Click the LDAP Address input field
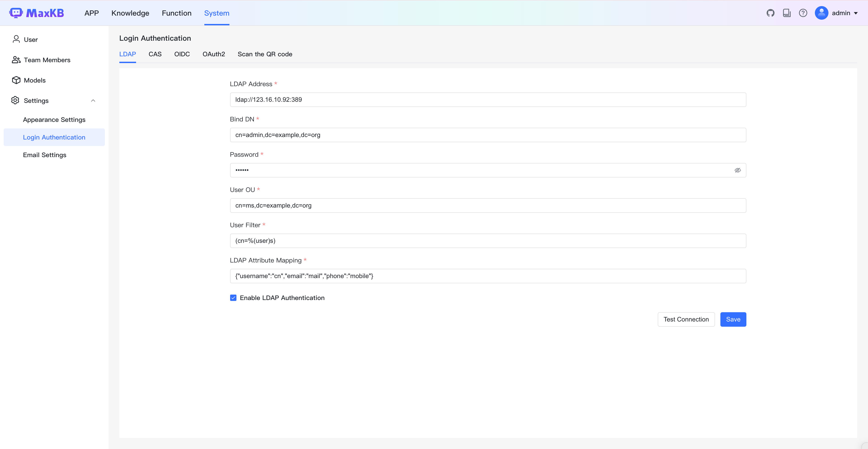The width and height of the screenshot is (868, 449). click(x=488, y=99)
